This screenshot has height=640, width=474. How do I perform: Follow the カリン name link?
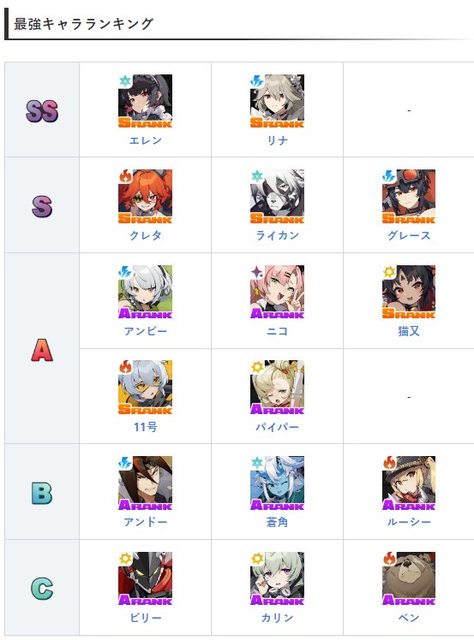point(277,618)
